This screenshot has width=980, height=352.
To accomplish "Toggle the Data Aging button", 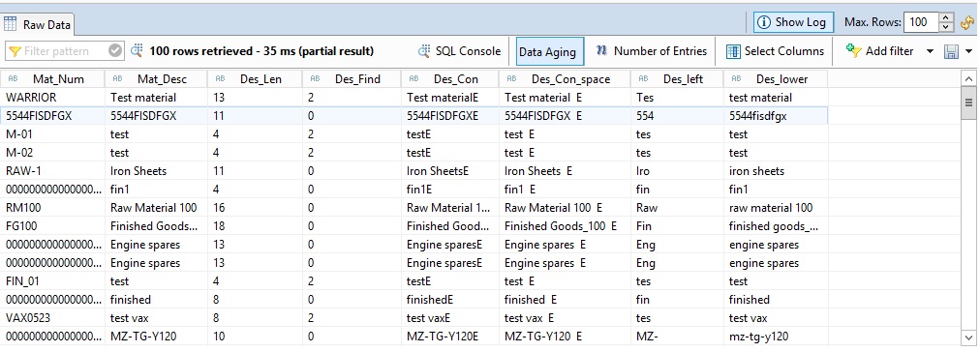I will (547, 52).
